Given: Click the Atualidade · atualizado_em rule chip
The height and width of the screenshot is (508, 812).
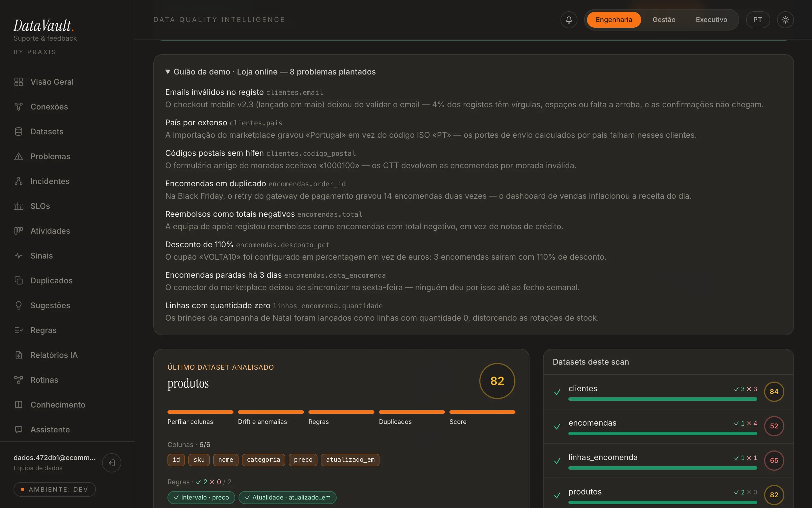Looking at the screenshot, I should point(288,498).
